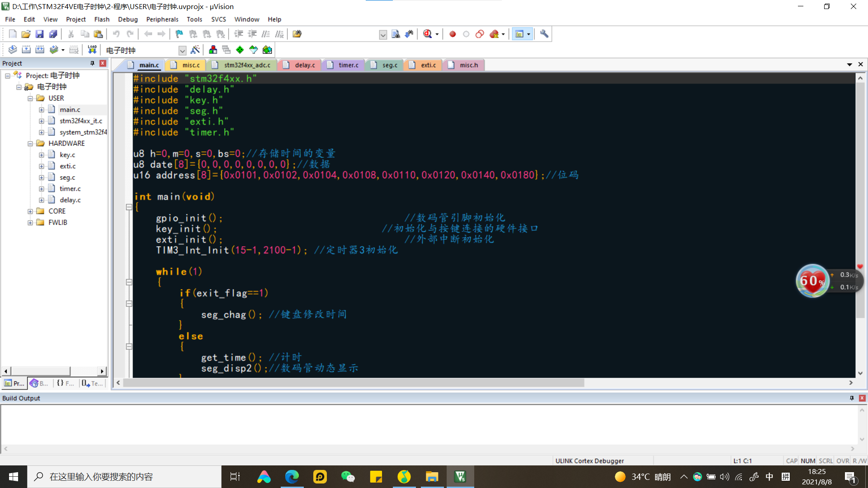
Task: Open the Flash menu
Action: tap(102, 19)
